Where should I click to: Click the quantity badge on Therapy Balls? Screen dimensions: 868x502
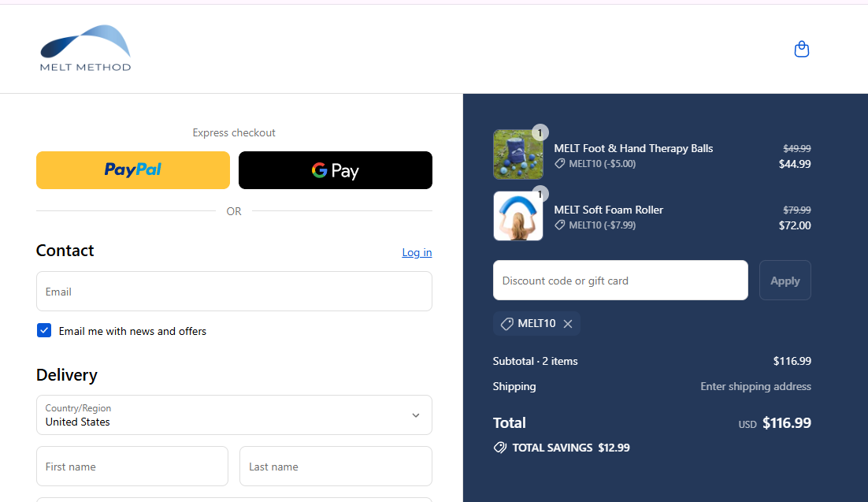[x=540, y=132]
